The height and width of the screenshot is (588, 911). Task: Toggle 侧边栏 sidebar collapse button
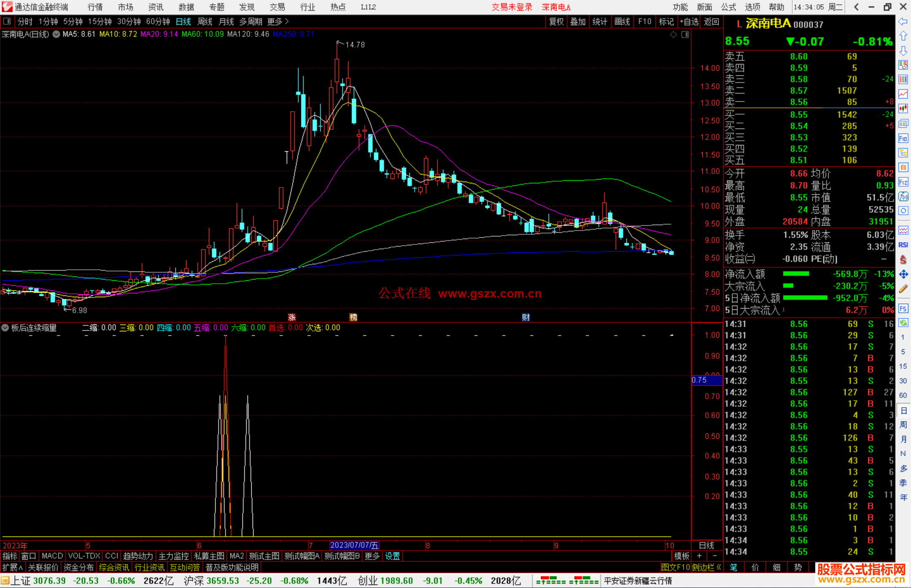click(x=706, y=567)
